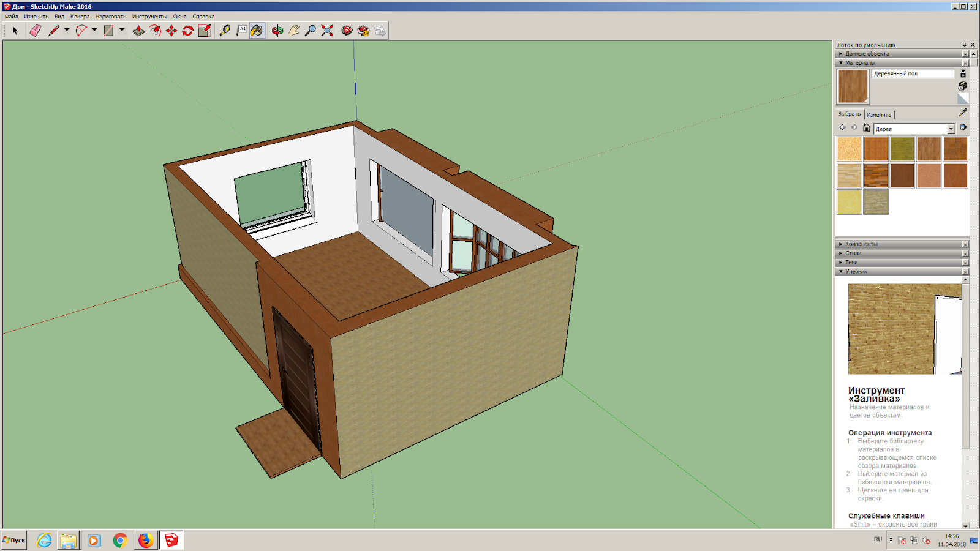Pin the Лоток по умолчанию tray
This screenshot has height=551, width=980.
click(x=963, y=45)
